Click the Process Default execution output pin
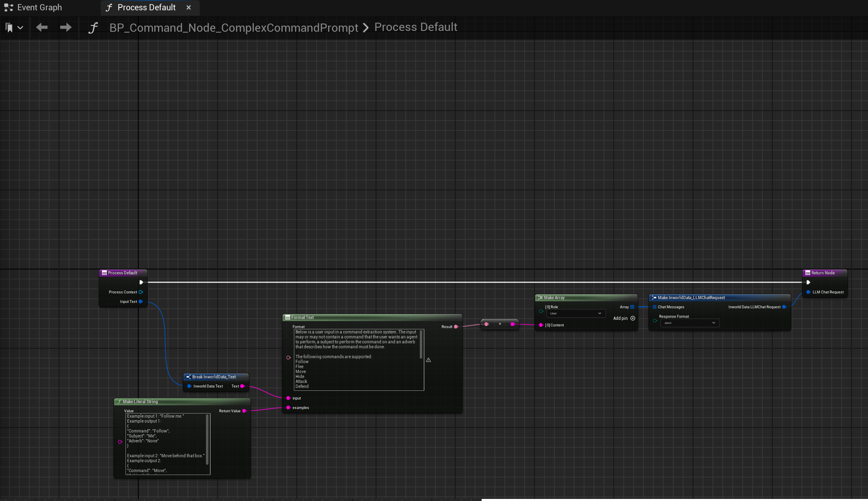 click(141, 282)
